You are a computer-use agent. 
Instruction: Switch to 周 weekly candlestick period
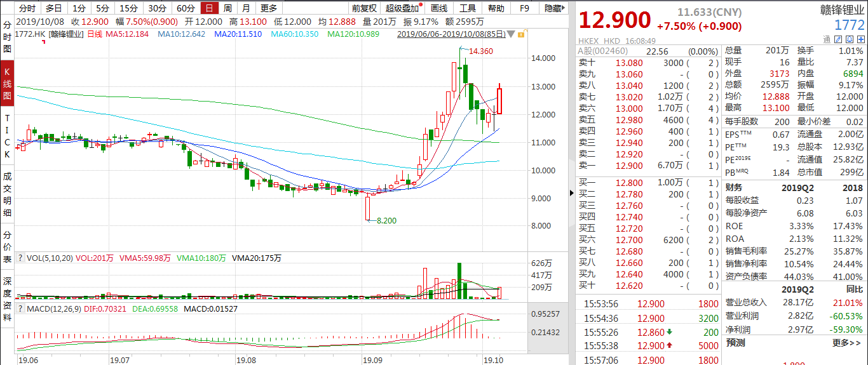227,8
